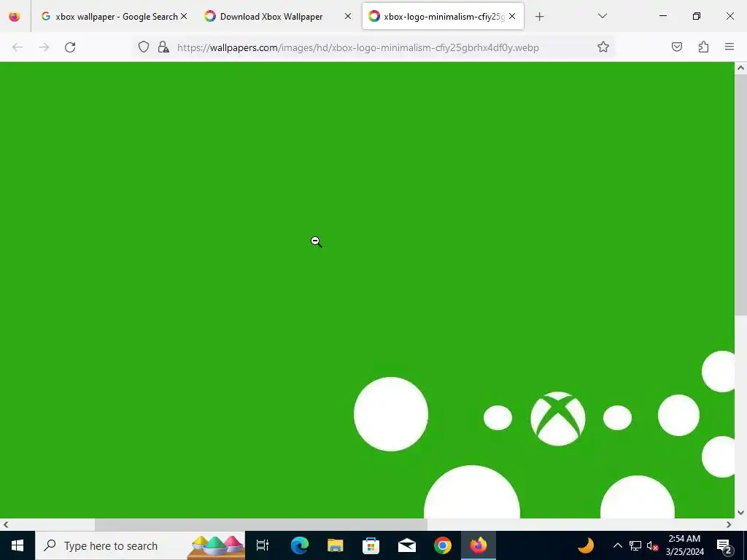Open the Firefox application menu

729,47
